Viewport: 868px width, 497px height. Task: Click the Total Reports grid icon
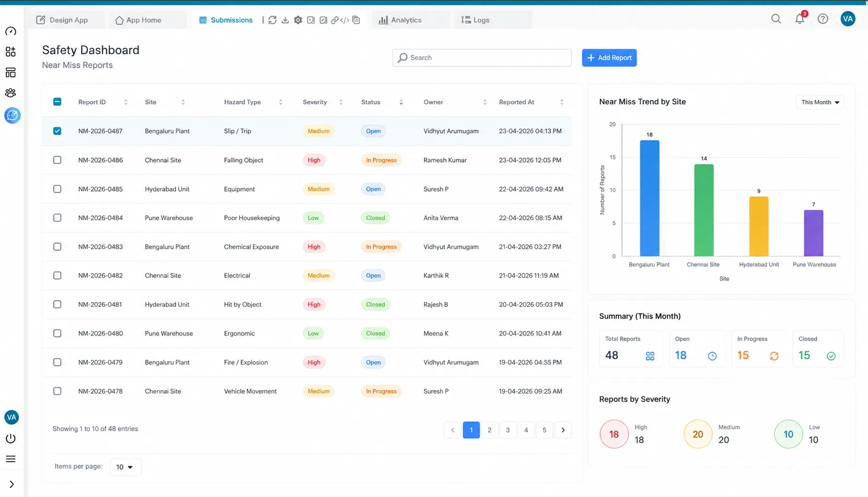pyautogui.click(x=650, y=356)
